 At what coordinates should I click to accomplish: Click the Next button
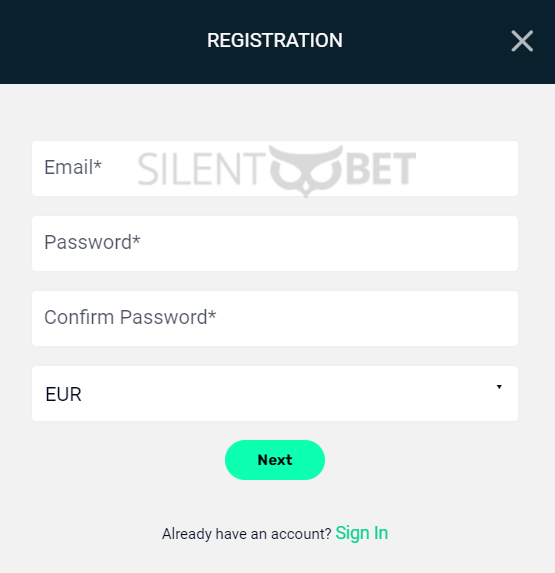click(x=275, y=460)
